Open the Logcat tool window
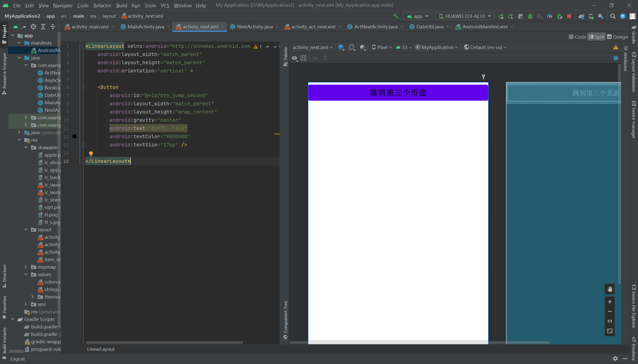The width and height of the screenshot is (638, 364). point(17,359)
